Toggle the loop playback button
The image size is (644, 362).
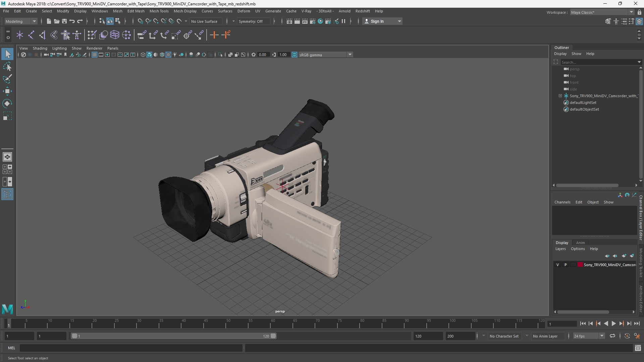click(x=612, y=336)
